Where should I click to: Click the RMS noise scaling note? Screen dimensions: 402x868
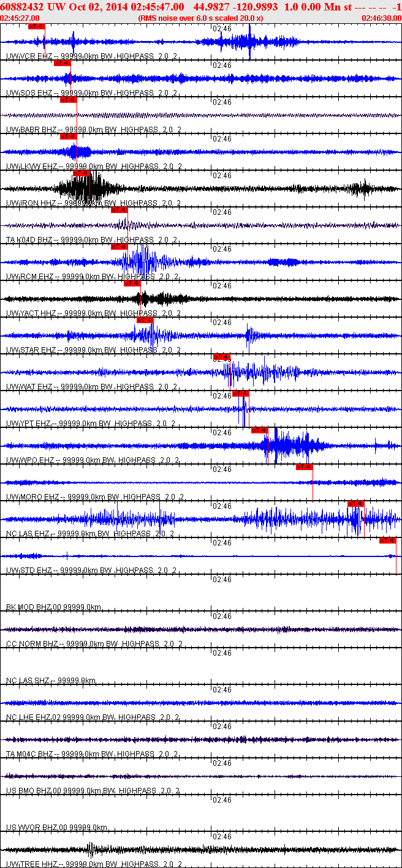pyautogui.click(x=201, y=18)
